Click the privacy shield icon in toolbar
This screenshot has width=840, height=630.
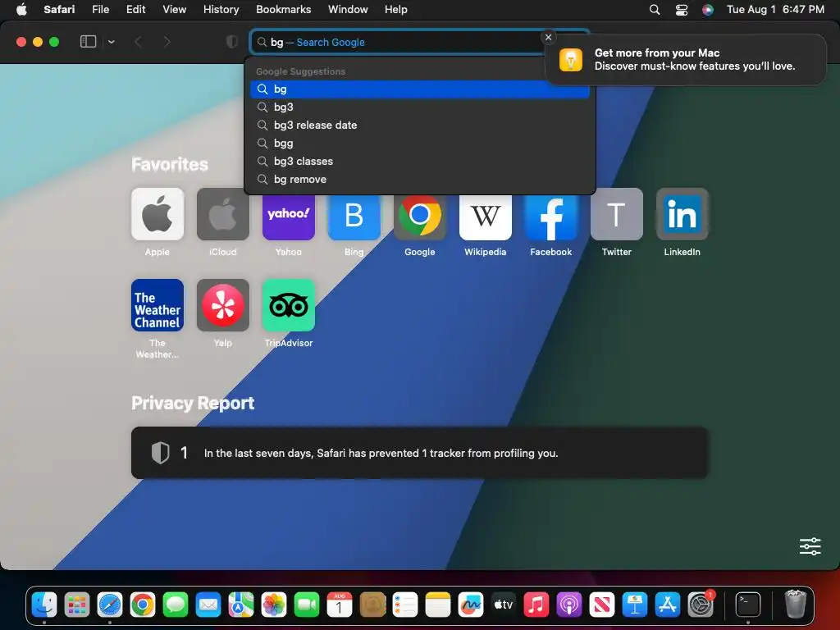[x=232, y=42]
